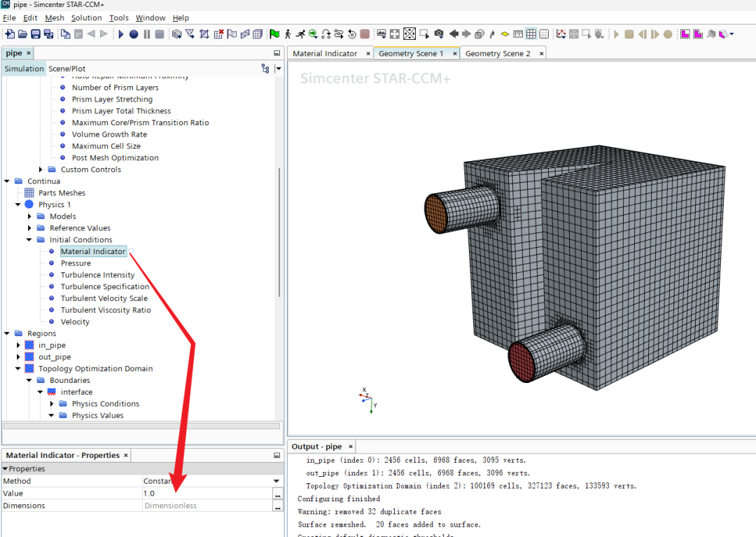Screen dimensions: 756x537
Task: Toggle the tree display icon beside Scene/Plot
Action: coord(265,69)
